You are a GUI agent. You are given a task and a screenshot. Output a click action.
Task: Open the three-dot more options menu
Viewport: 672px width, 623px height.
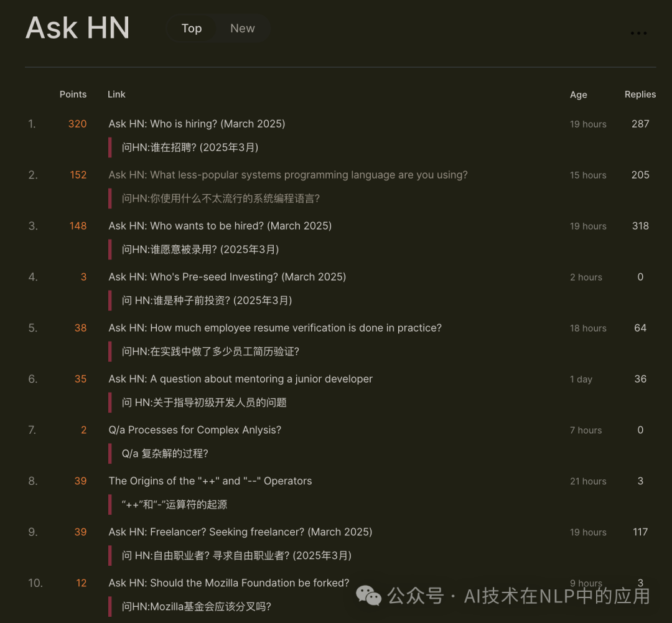click(638, 34)
